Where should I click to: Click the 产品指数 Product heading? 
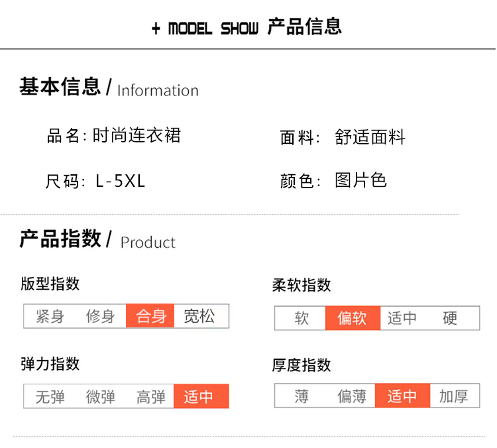click(x=97, y=239)
